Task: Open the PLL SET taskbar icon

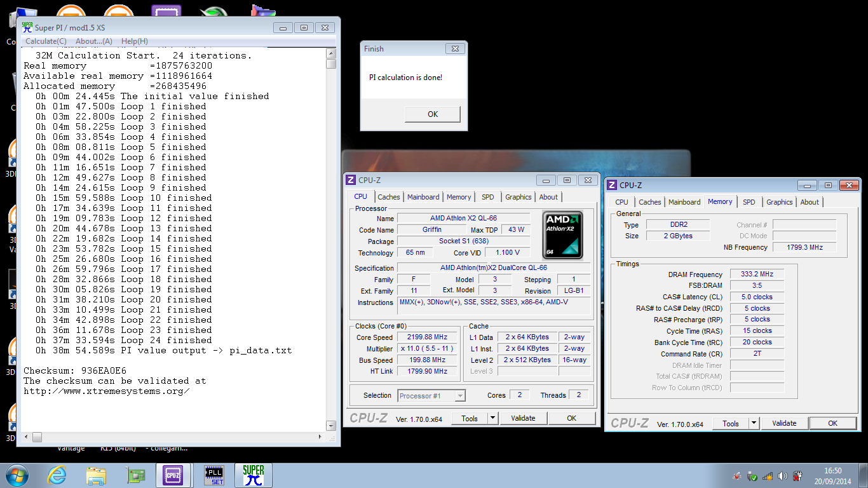Action: pos(214,475)
